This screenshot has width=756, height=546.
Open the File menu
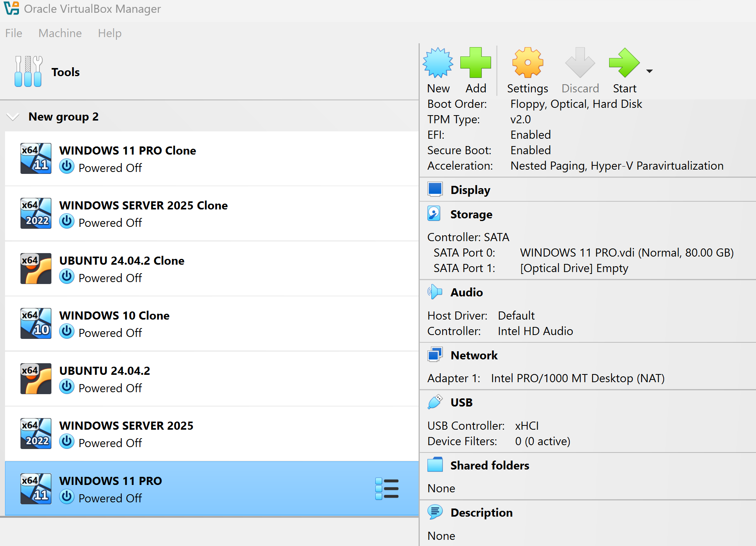14,33
